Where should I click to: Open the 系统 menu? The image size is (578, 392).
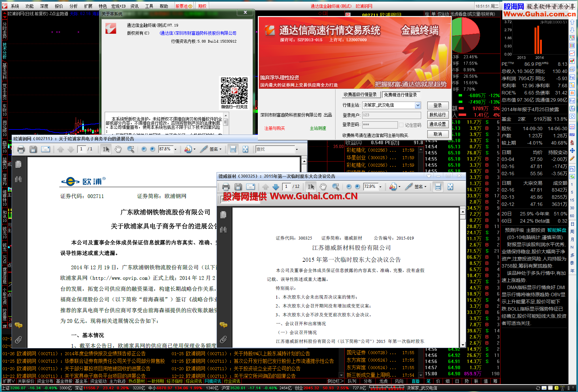click(15, 6)
